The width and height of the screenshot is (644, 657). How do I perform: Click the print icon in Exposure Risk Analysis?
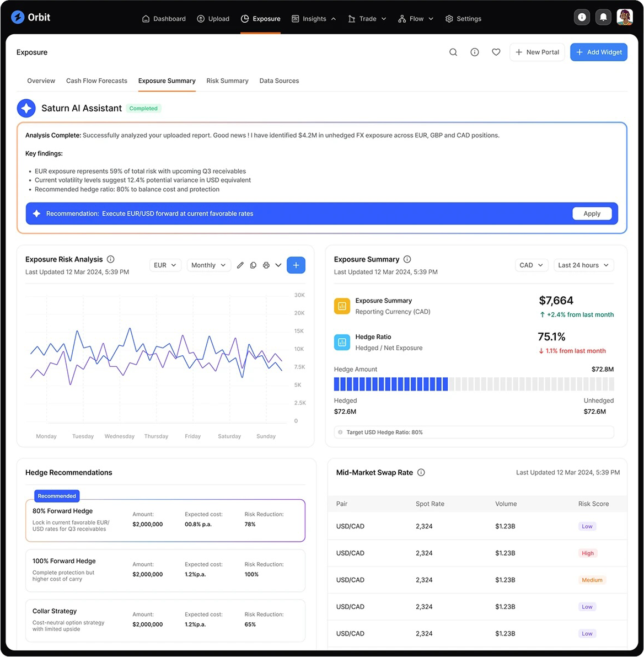[266, 265]
